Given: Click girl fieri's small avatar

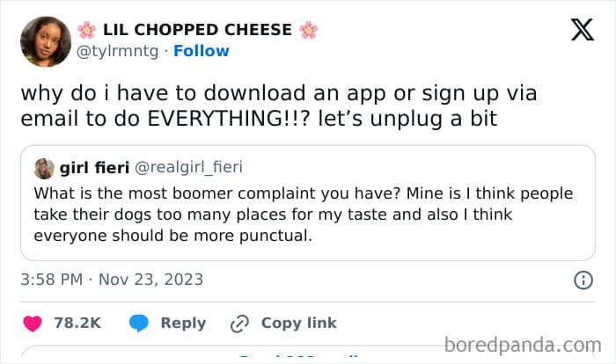Looking at the screenshot, I should (x=44, y=168).
